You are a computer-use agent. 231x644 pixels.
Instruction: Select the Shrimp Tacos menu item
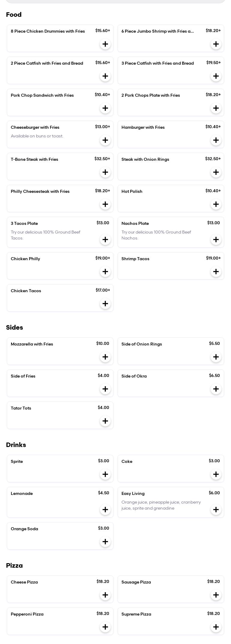click(135, 259)
